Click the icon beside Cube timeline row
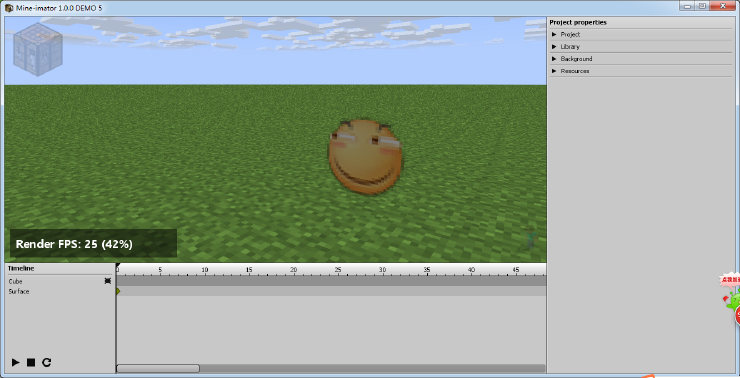Screen dimensions: 740x378 point(108,281)
